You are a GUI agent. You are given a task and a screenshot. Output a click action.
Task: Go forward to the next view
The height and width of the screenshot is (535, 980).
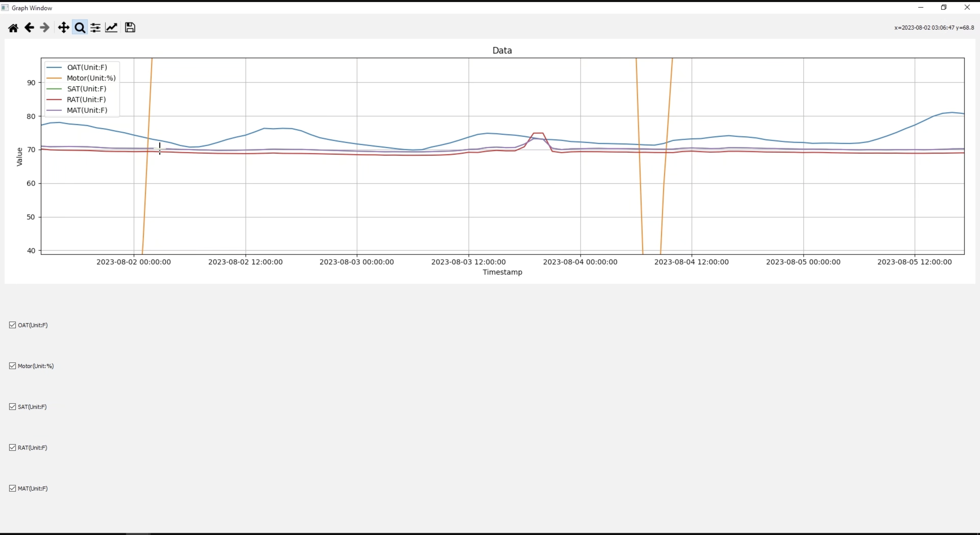tap(45, 28)
